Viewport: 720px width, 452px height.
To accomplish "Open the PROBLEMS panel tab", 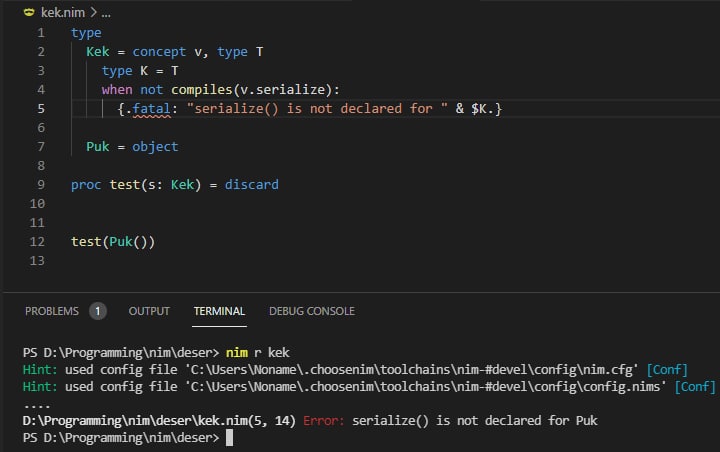I will [x=52, y=311].
